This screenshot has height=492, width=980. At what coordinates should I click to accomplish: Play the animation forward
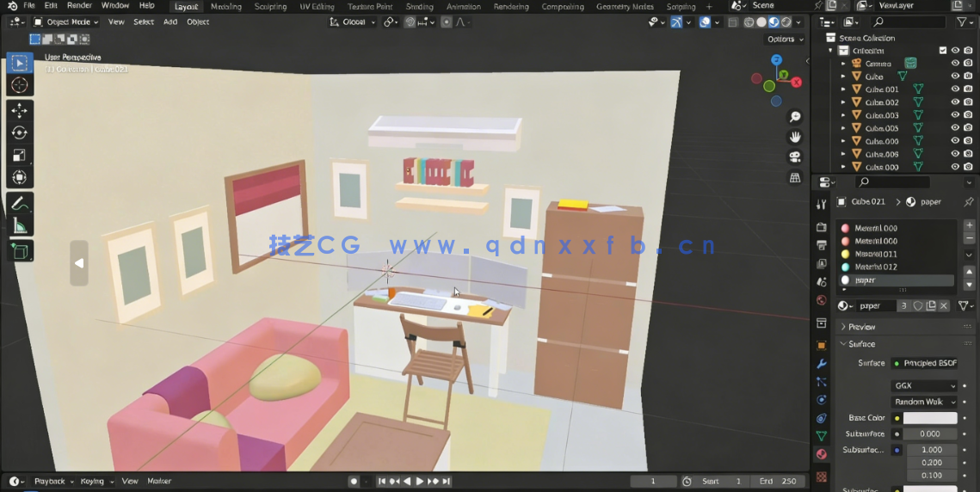(419, 482)
